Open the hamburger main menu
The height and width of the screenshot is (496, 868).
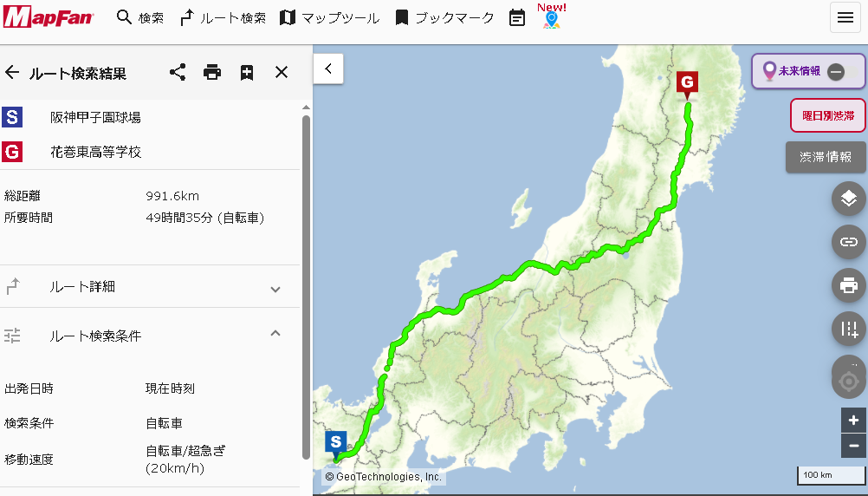(x=845, y=17)
